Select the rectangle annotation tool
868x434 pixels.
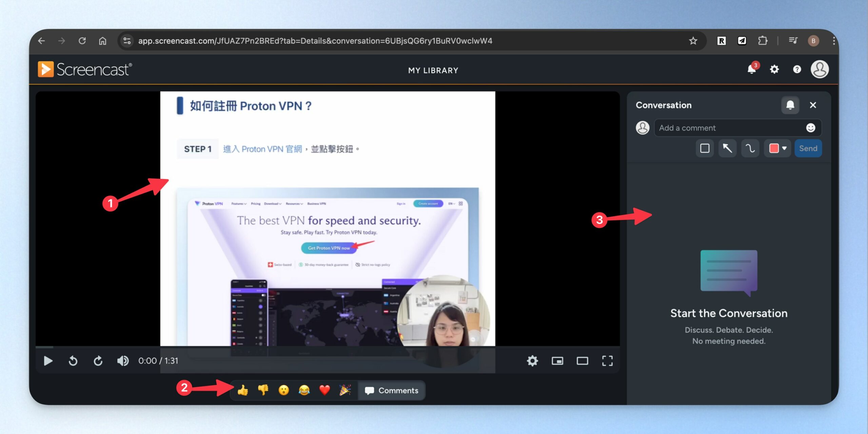point(705,148)
